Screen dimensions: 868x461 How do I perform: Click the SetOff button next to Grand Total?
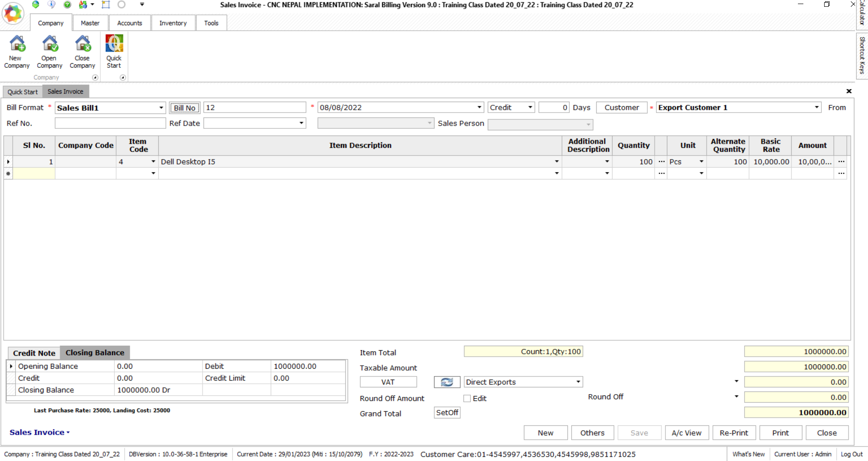tap(447, 412)
